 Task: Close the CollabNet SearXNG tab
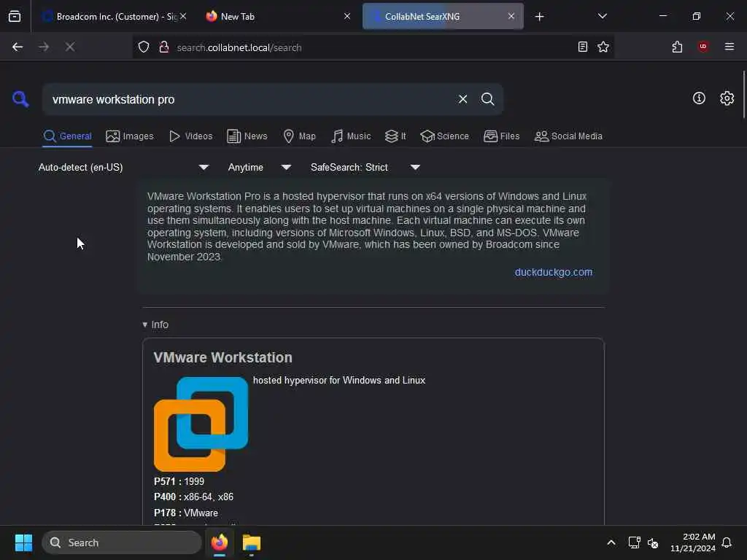point(511,16)
